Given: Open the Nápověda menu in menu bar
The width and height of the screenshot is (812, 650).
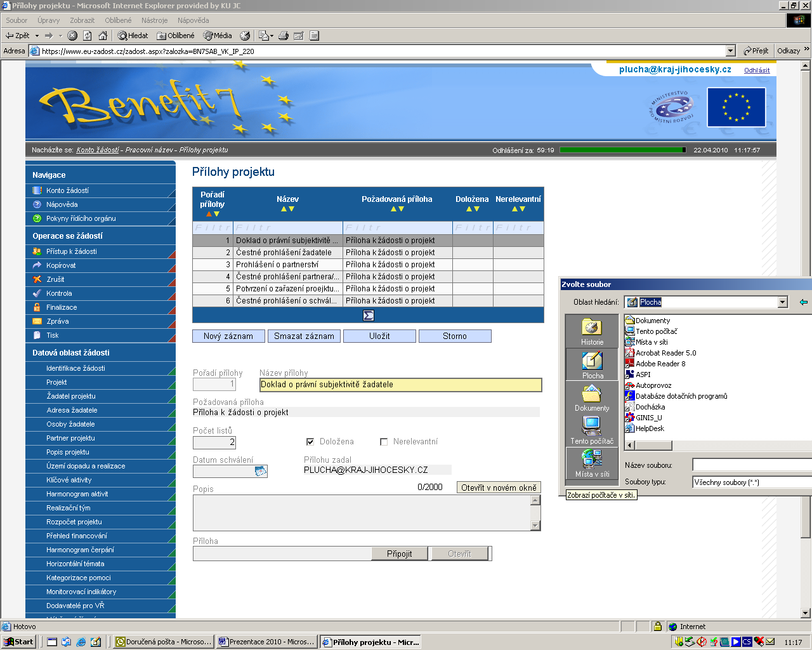Looking at the screenshot, I should (x=193, y=20).
